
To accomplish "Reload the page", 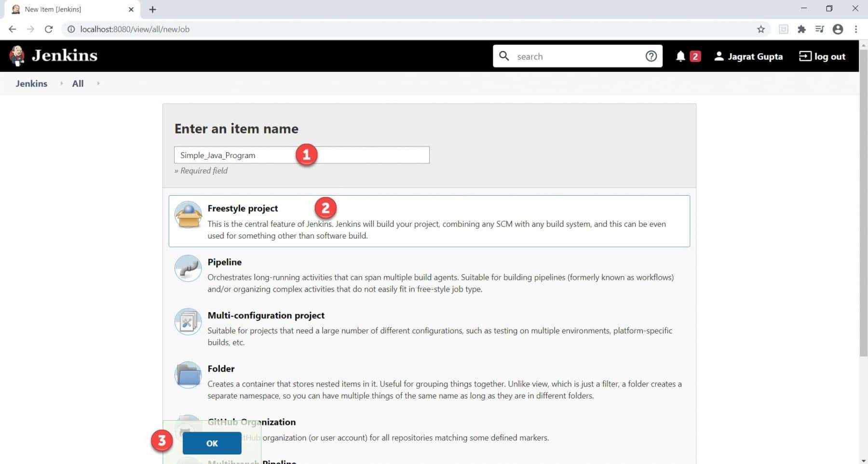I will tap(49, 29).
